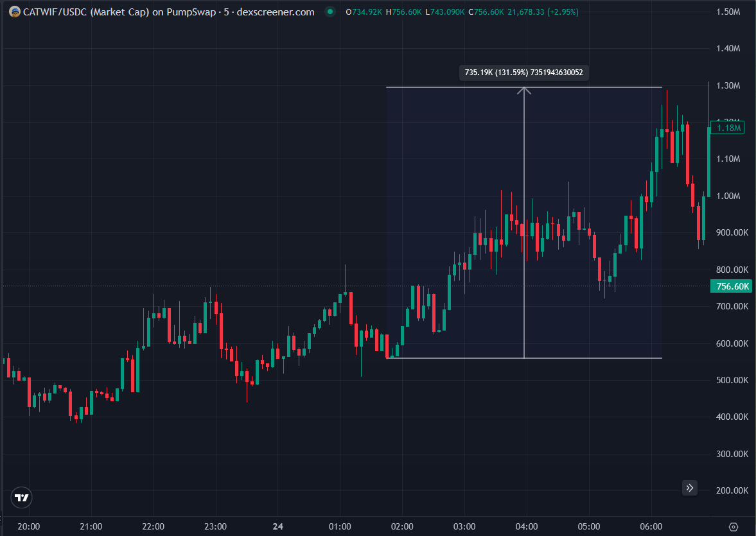
Task: Click the 01:00 time axis label
Action: click(x=340, y=526)
